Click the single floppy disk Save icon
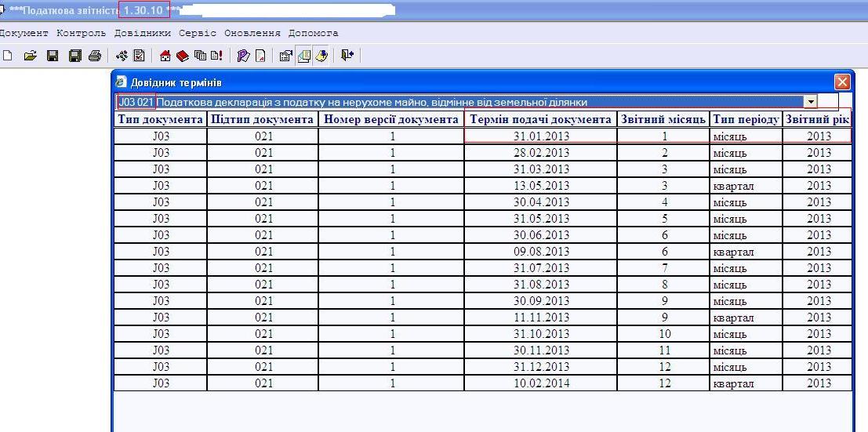This screenshot has height=432, width=868. tap(53, 56)
